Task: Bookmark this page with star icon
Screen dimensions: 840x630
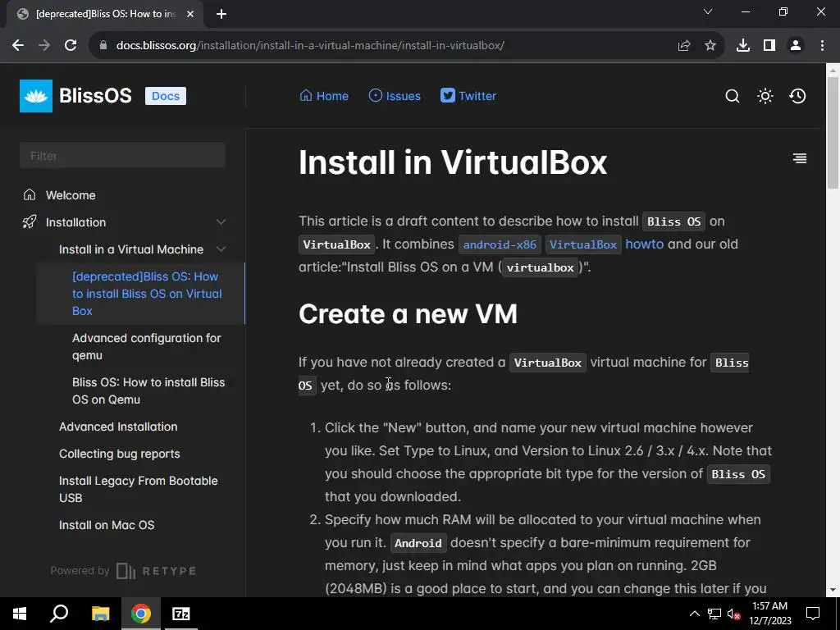Action: 710,46
